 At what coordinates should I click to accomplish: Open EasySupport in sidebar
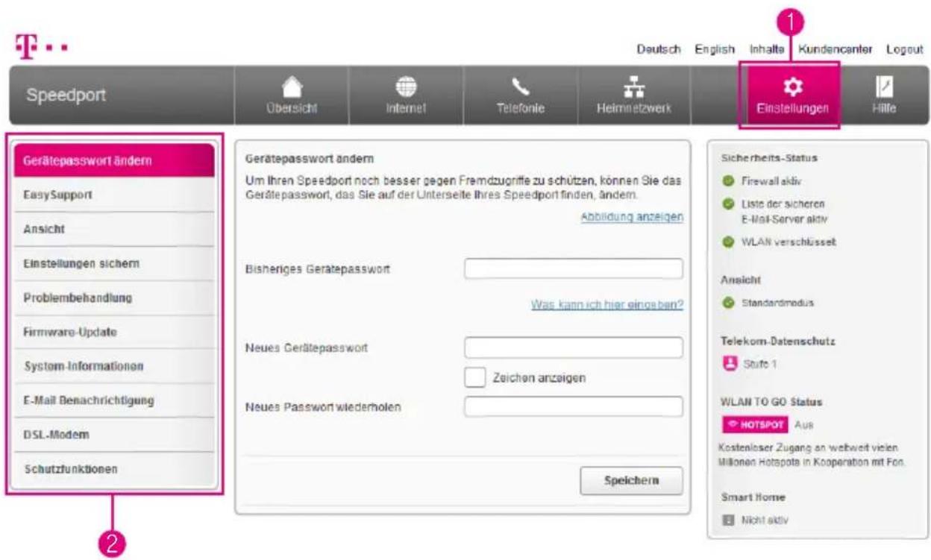(x=115, y=195)
